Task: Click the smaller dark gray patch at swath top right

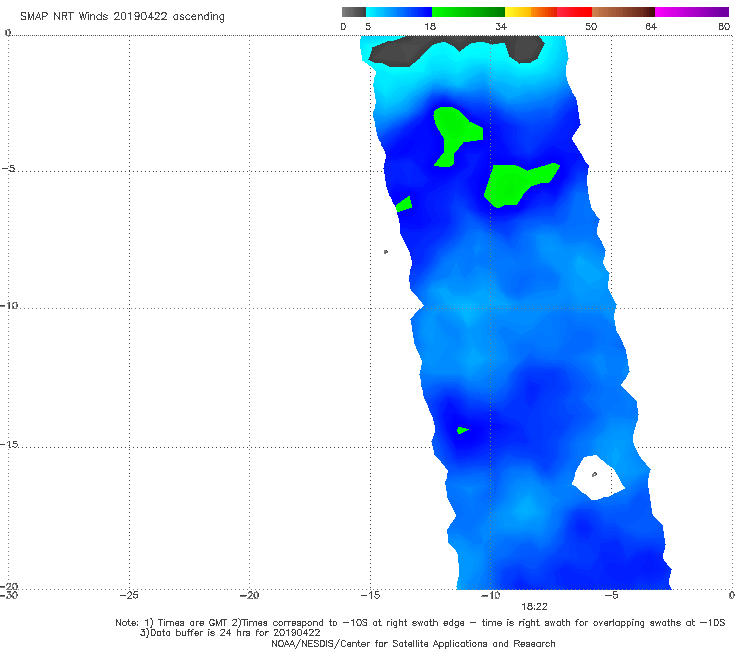Action: tap(525, 48)
